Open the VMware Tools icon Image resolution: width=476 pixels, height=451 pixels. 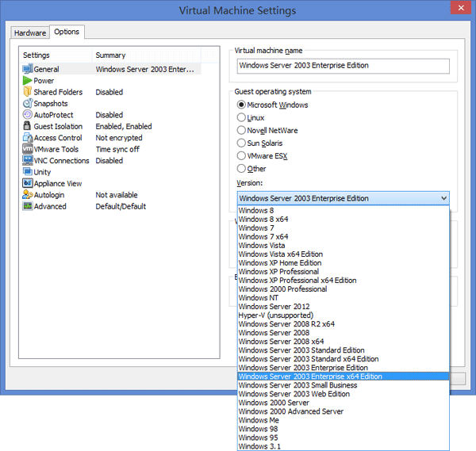27,149
